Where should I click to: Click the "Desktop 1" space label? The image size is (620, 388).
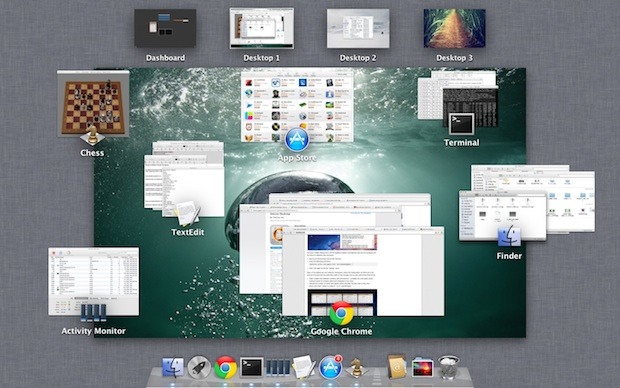262,58
